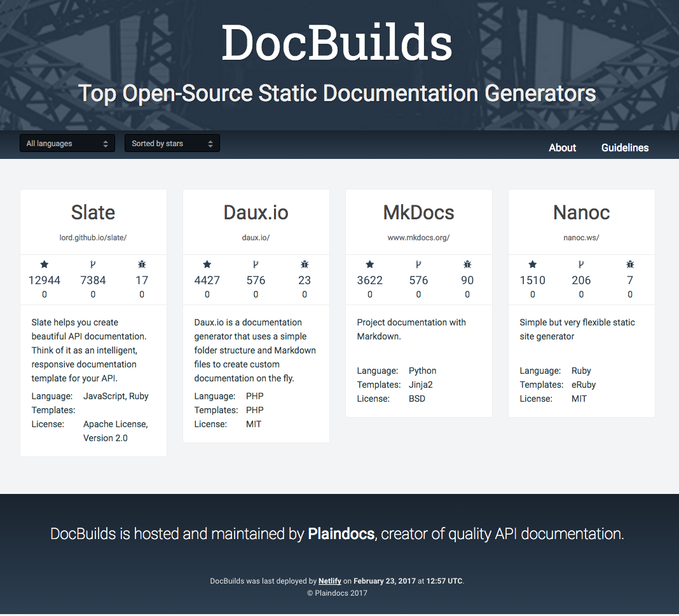This screenshot has height=616, width=679.
Task: Click MkDocs description Project documentation with Markdown
Action: [411, 329]
